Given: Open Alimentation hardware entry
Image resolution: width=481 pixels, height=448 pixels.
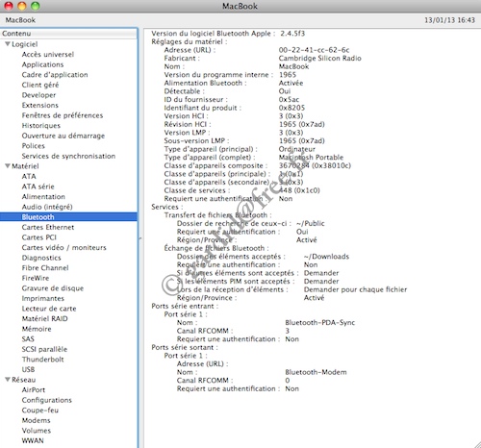Looking at the screenshot, I should click(43, 197).
